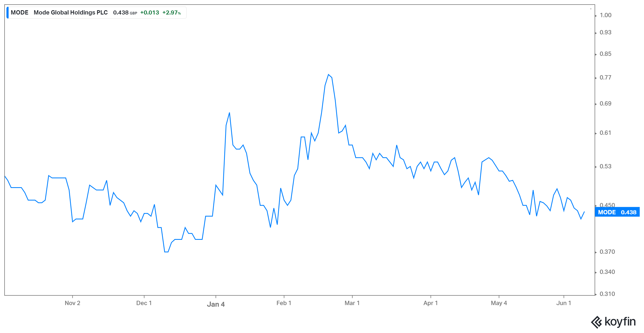Click the Dec 1 date label
This screenshot has height=333, width=644.
(144, 303)
